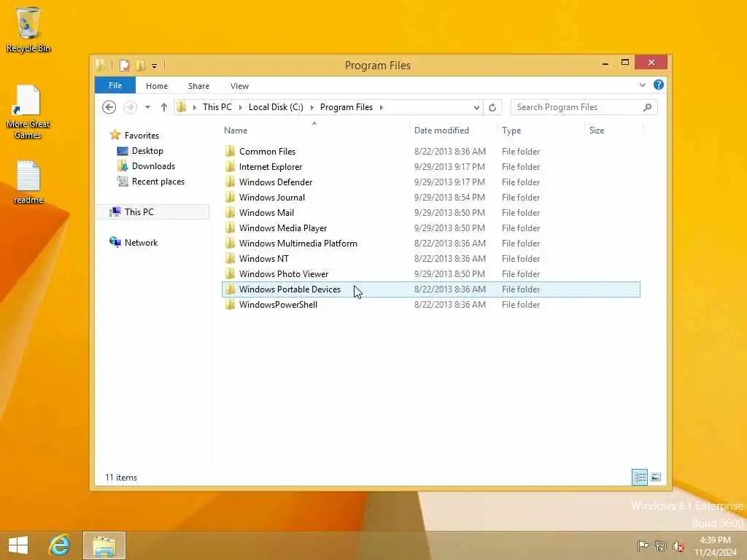Open the Windows Start button
The width and height of the screenshot is (747, 560).
pos(18,545)
